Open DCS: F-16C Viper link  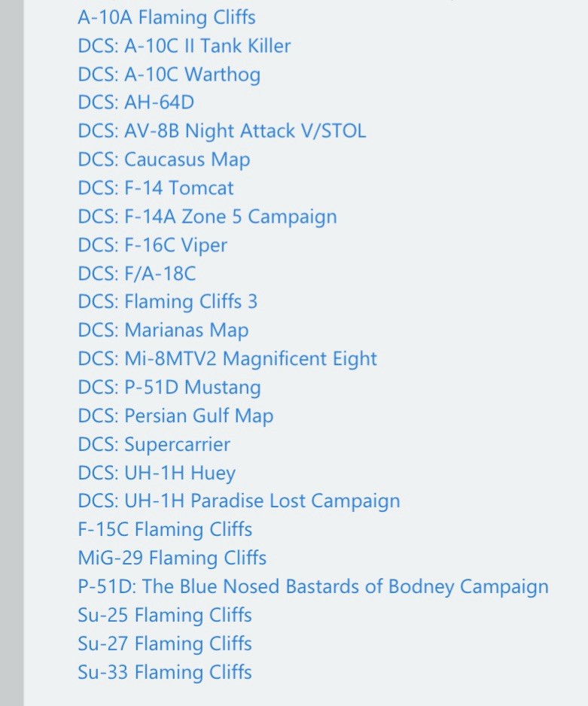coord(152,245)
